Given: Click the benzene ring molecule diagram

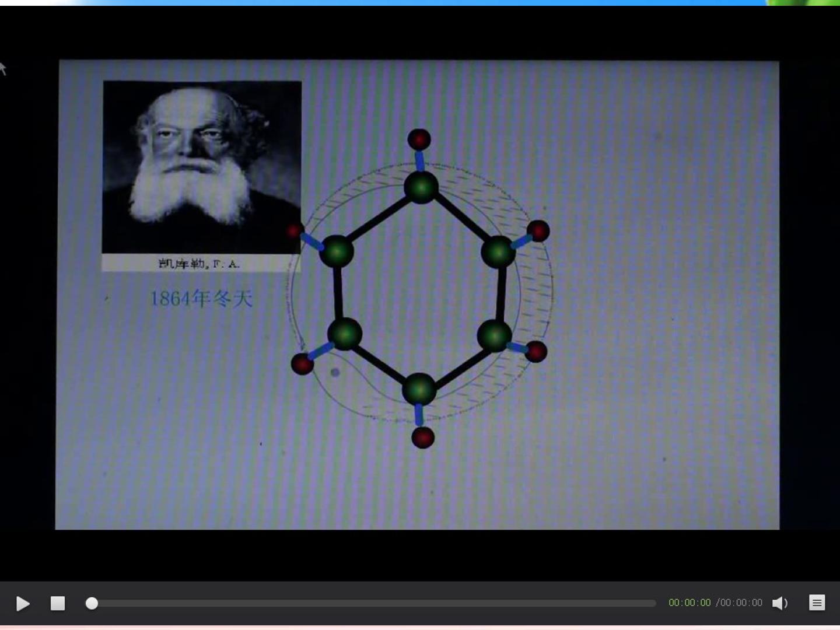Looking at the screenshot, I should (x=420, y=290).
